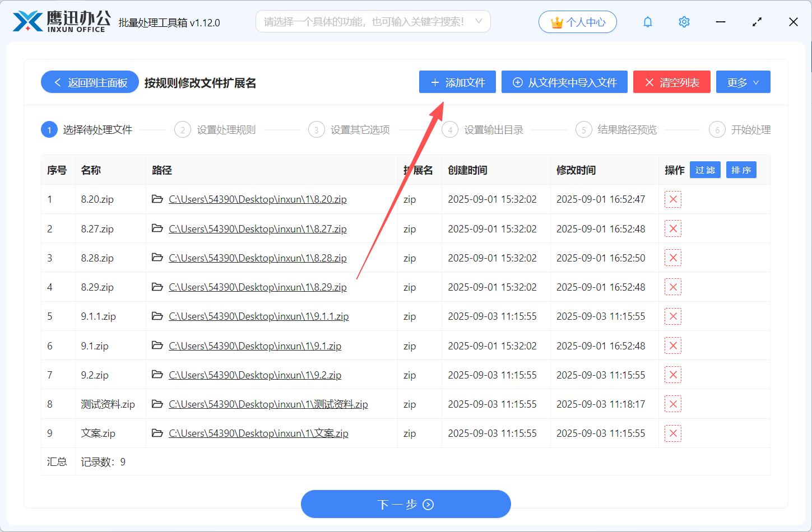Select step 1 选择待处理文件
Viewport: 812px width, 532px height.
click(87, 130)
